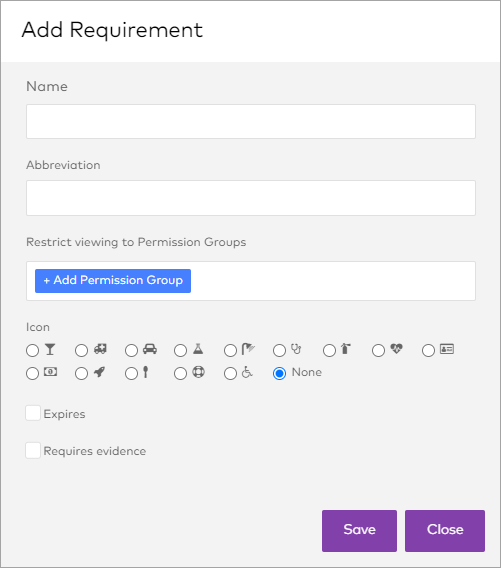Tick the Requires evidence checkbox
Image resolution: width=501 pixels, height=568 pixels.
pos(33,451)
